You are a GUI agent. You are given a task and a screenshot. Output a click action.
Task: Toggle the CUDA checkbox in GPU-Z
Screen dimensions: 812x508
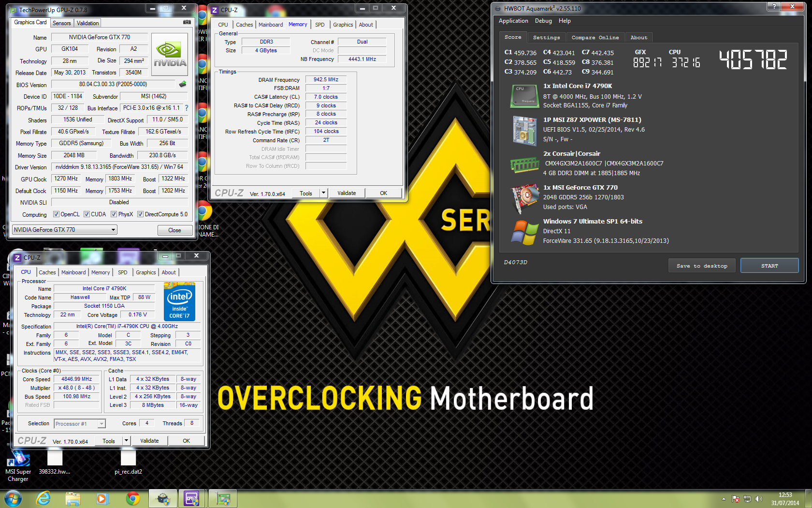(87, 214)
